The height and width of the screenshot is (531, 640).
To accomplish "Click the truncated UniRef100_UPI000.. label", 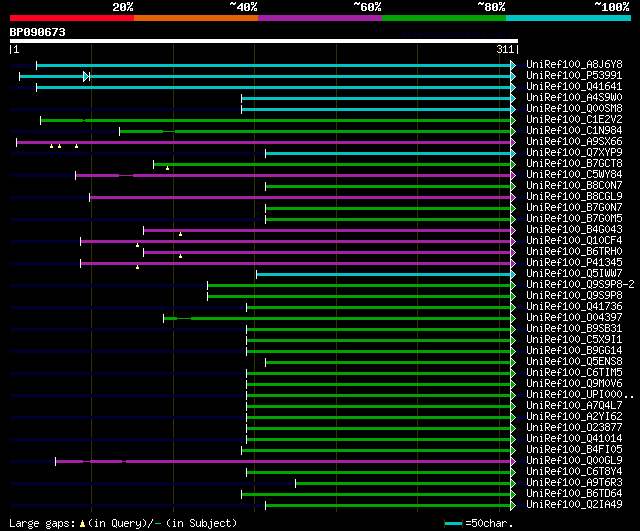I will pyautogui.click(x=580, y=395).
